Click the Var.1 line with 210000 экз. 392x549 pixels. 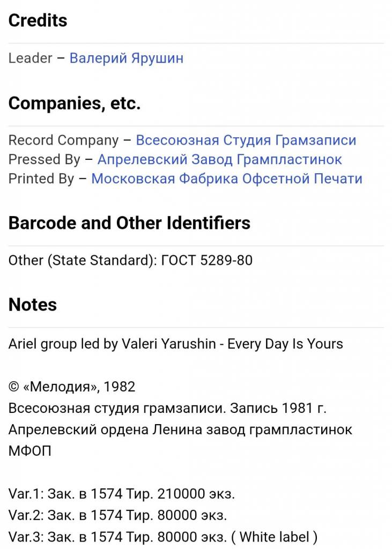click(122, 493)
